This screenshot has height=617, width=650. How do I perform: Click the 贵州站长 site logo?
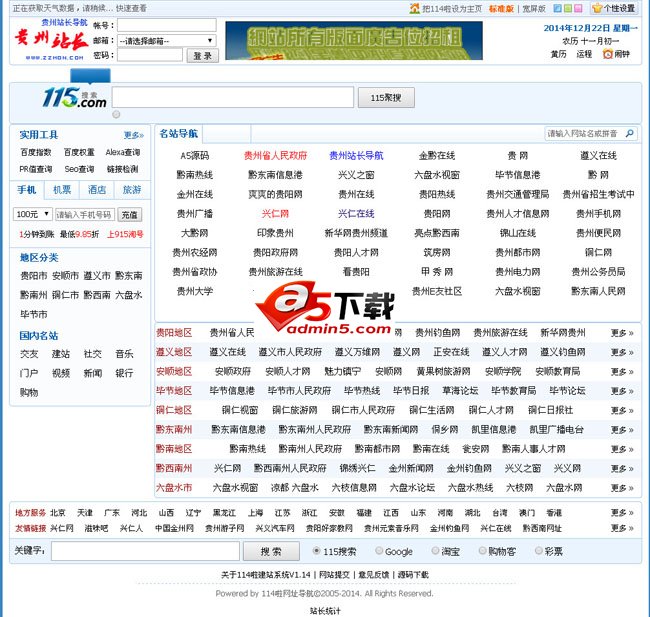51,42
